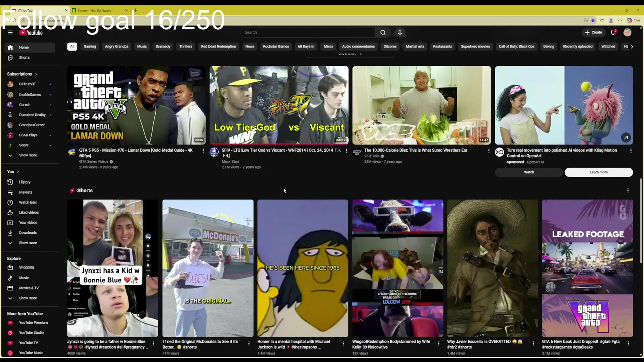Open the sponsored ad external link arrow
The width and height of the screenshot is (644, 362).
[x=625, y=137]
